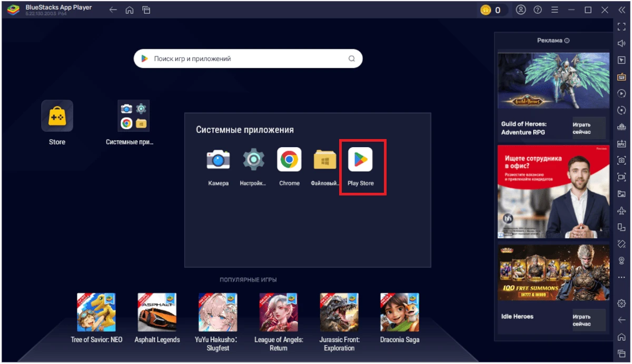The height and width of the screenshot is (364, 632).
Task: Open the BlueStacks Store
Action: pos(56,116)
